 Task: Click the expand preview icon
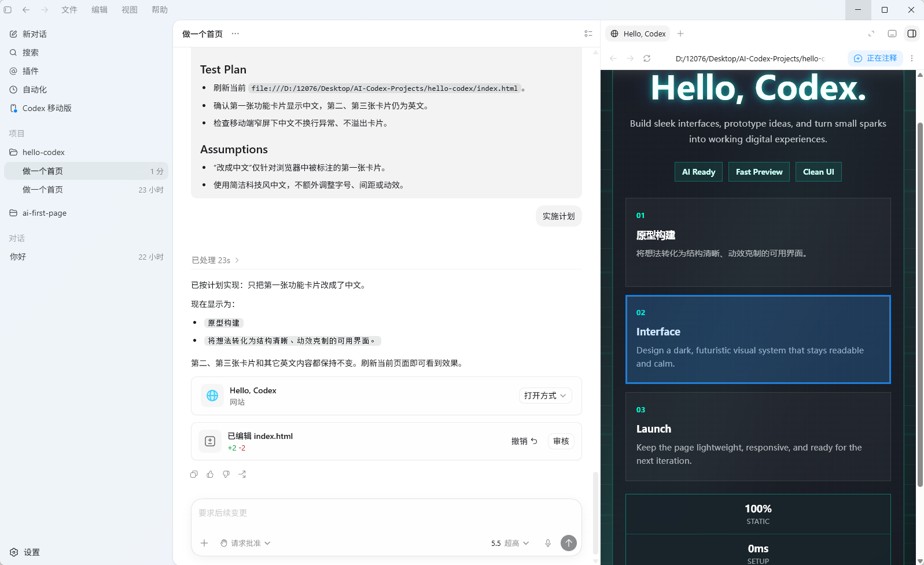871,34
